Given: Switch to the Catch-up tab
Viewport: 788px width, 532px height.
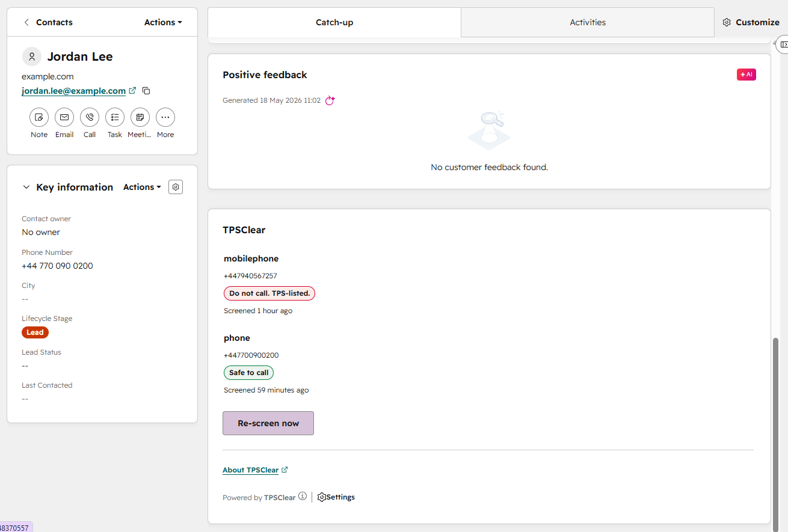Looking at the screenshot, I should (x=334, y=22).
